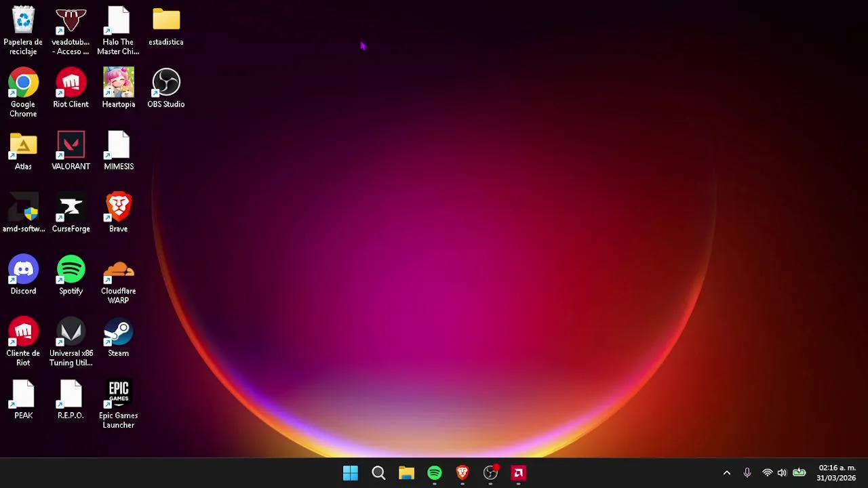Open File Explorer from the taskbar
This screenshot has height=488, width=868.
click(x=406, y=473)
